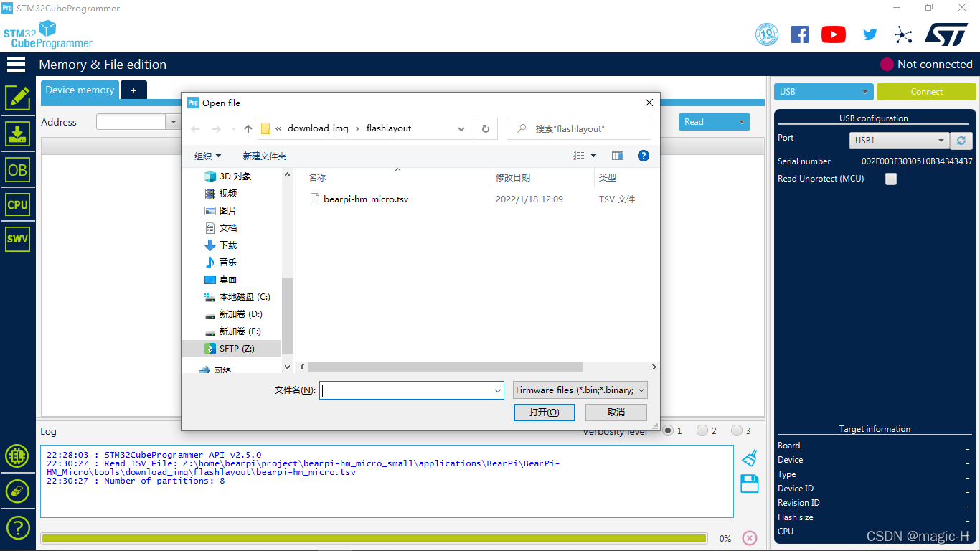Image resolution: width=980 pixels, height=551 pixels.
Task: Cancel progress with red X icon
Action: click(750, 538)
